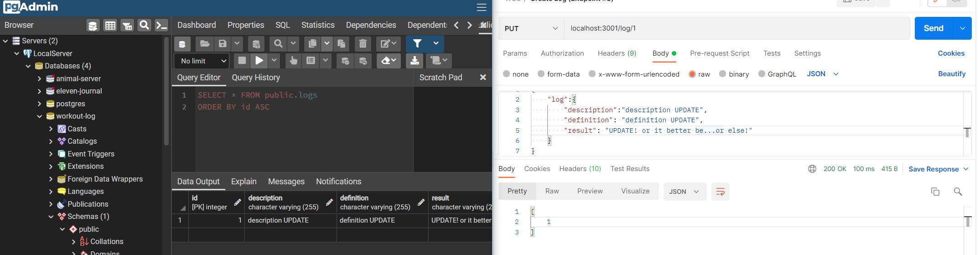The width and height of the screenshot is (980, 255).
Task: Open the JSON body type dropdown
Action: pyautogui.click(x=823, y=74)
